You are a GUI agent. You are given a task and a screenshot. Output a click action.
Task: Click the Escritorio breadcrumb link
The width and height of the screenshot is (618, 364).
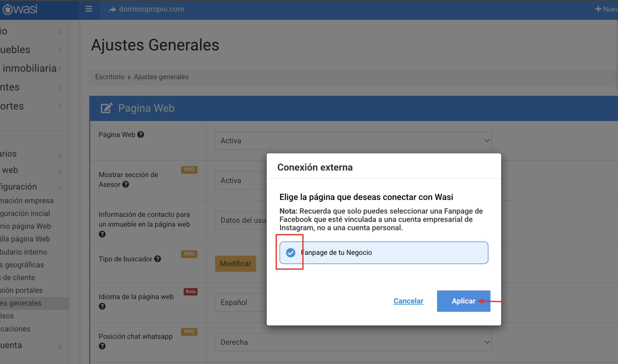[x=110, y=77]
